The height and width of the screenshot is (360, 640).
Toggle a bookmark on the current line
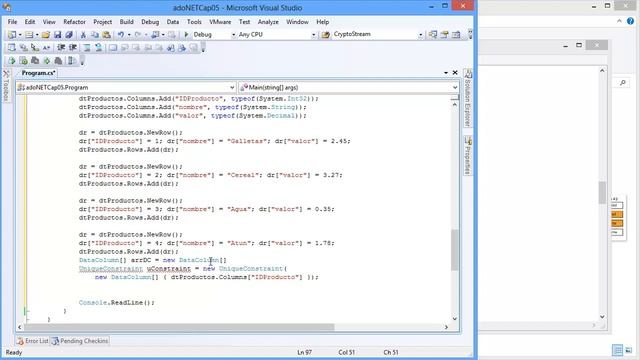113,48
